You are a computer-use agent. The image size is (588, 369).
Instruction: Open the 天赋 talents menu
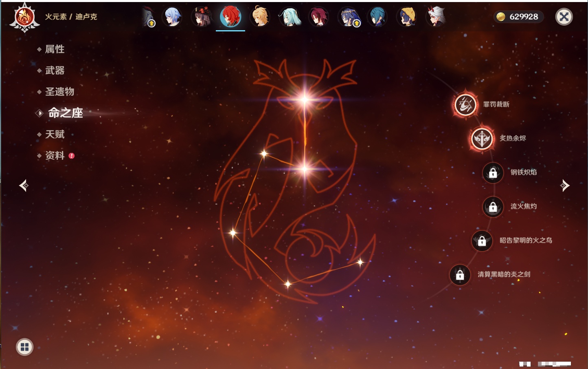[55, 134]
